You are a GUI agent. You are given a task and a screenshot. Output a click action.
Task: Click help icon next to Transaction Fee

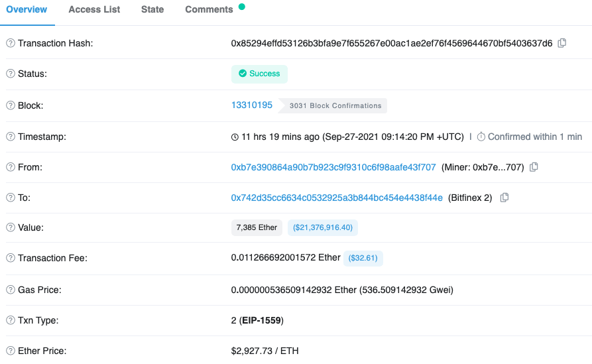pyautogui.click(x=11, y=258)
